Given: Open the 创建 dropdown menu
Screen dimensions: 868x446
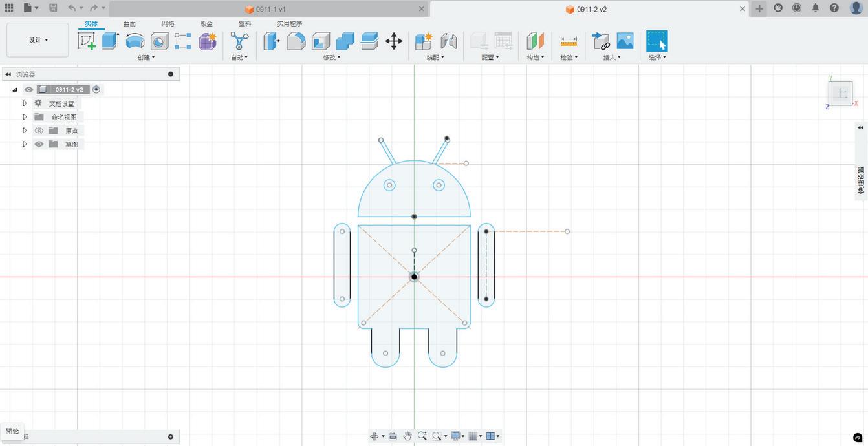Looking at the screenshot, I should (x=146, y=58).
